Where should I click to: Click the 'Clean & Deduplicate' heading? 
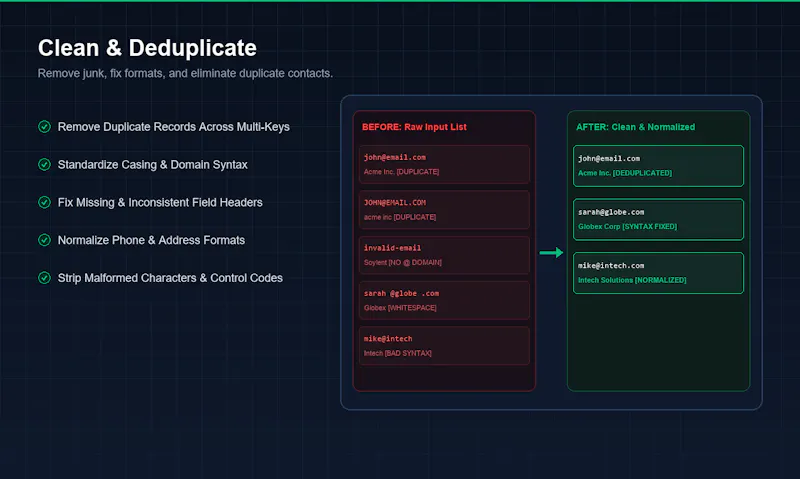(147, 48)
